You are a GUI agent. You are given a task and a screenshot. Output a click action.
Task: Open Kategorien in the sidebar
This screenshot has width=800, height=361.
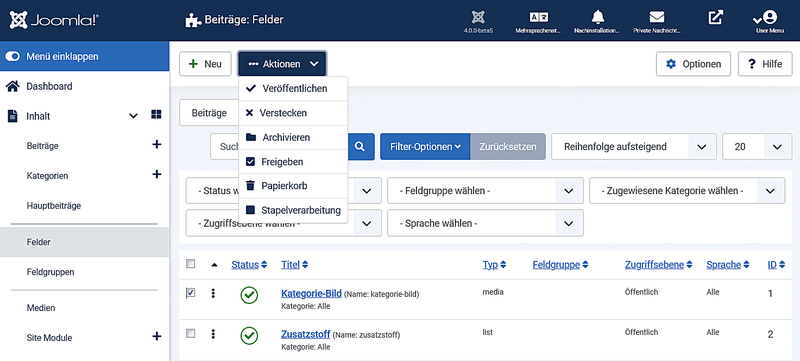coord(47,176)
